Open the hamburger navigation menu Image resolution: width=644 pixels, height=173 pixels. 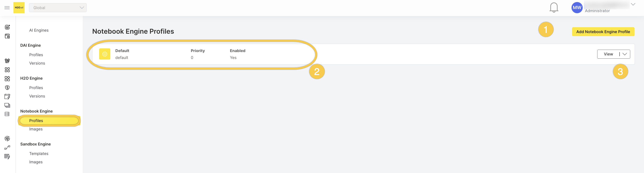click(x=7, y=8)
